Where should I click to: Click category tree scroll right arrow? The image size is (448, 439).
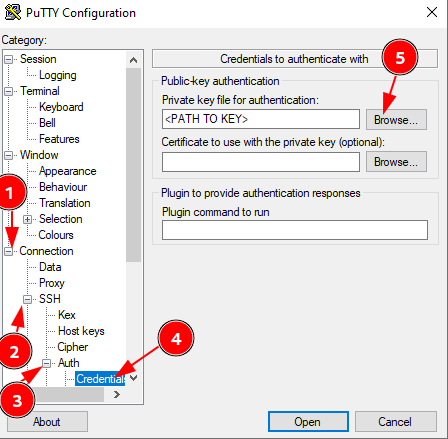(117, 395)
